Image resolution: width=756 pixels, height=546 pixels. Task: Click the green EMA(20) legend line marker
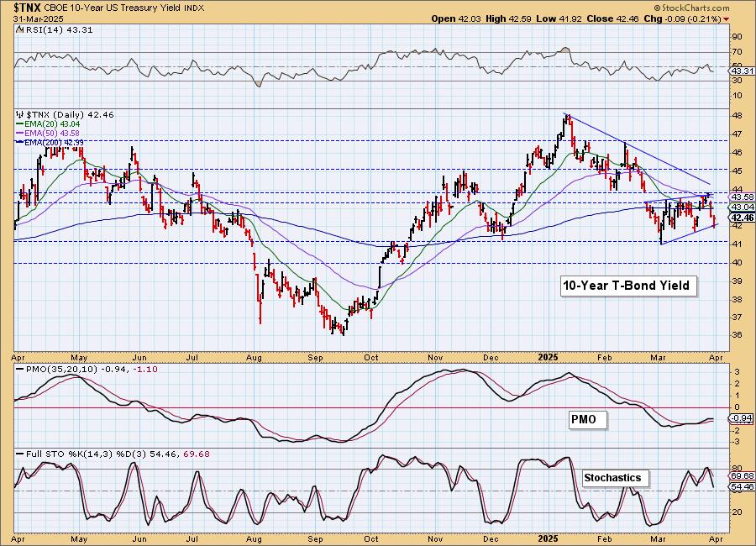[x=20, y=124]
